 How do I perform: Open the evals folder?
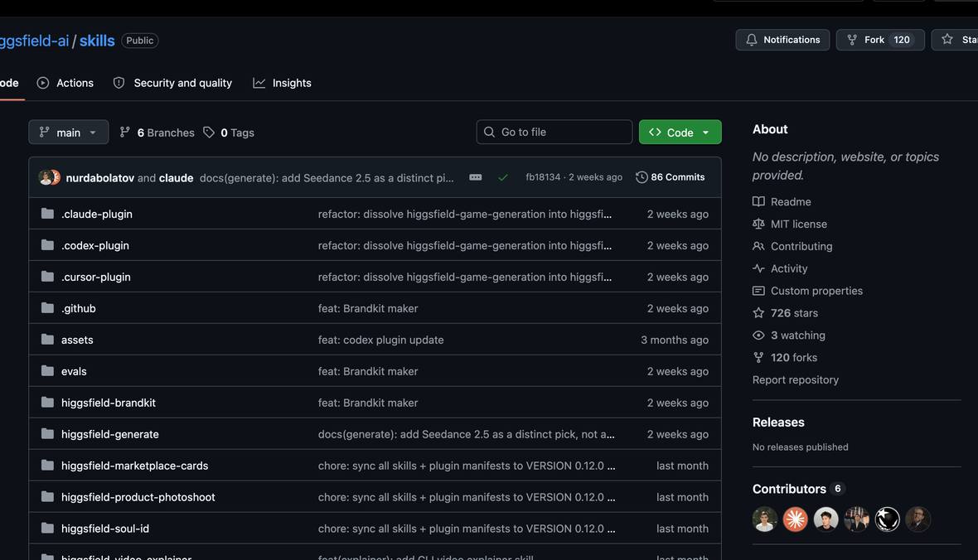coord(74,371)
